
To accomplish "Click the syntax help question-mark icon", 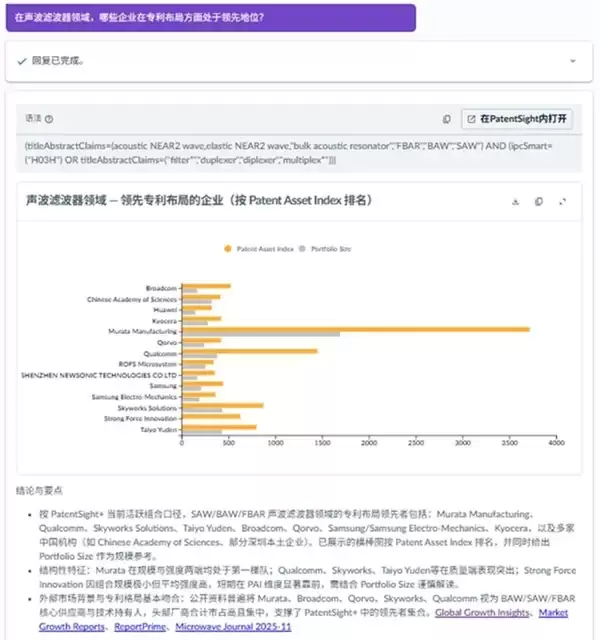I will tap(49, 119).
